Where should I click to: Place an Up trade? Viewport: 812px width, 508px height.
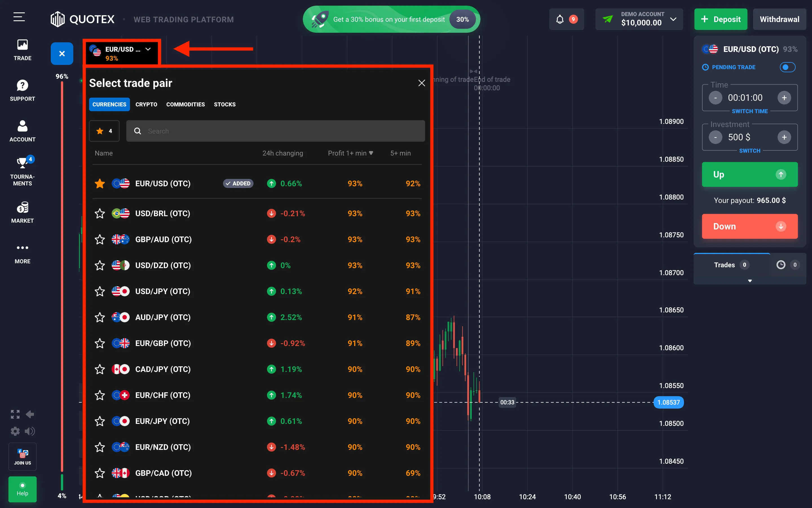tap(750, 174)
